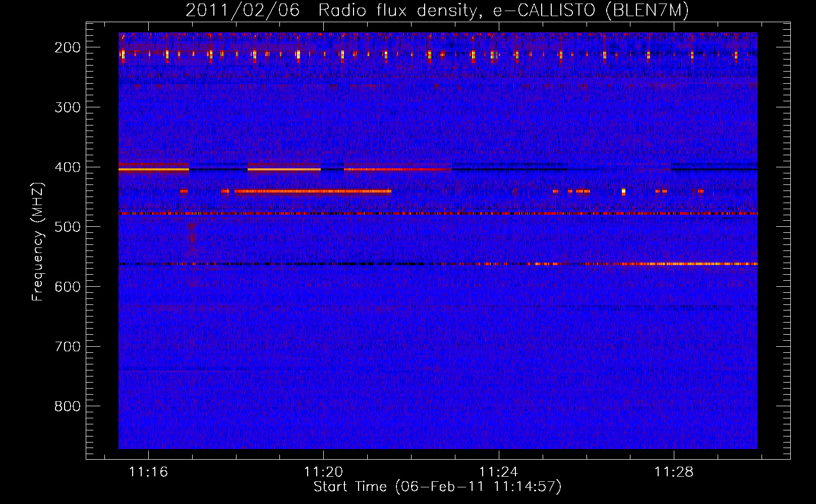The image size is (816, 504).
Task: Click the 500 frequency tick label
Action: click(x=68, y=227)
